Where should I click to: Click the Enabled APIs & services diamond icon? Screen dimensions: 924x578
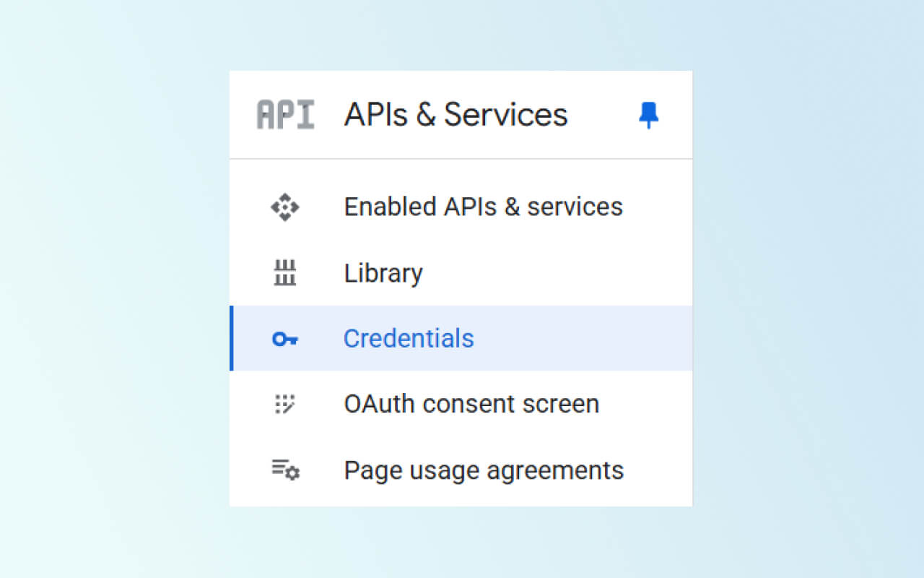(285, 207)
